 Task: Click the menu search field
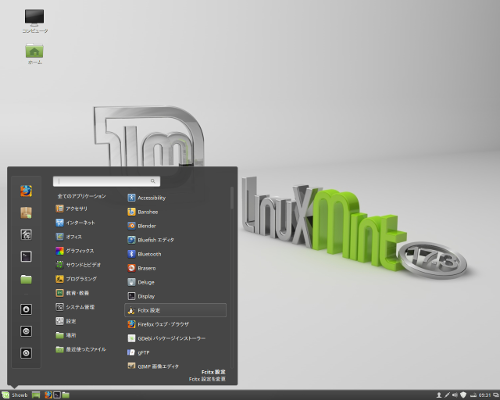coord(106,181)
